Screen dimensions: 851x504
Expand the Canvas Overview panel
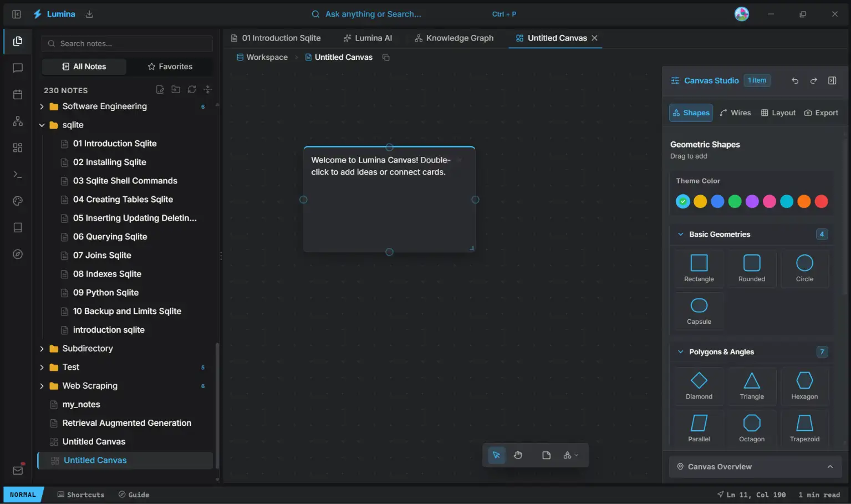coord(756,467)
